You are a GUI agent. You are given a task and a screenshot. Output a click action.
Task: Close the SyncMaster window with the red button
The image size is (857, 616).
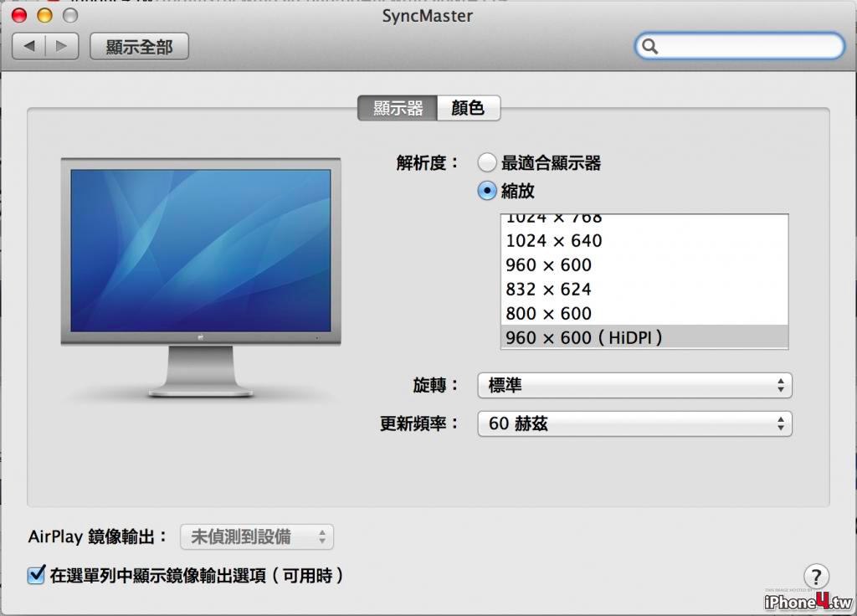click(19, 15)
